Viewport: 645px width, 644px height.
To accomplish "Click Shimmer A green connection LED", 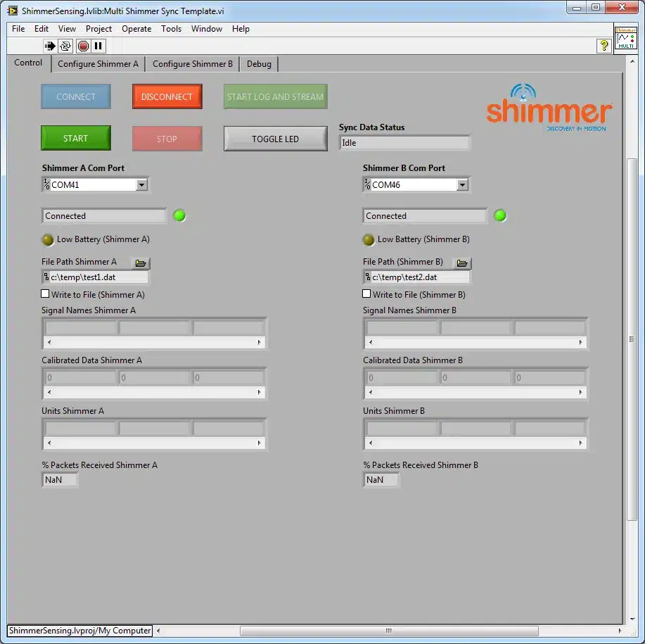I will 179,215.
